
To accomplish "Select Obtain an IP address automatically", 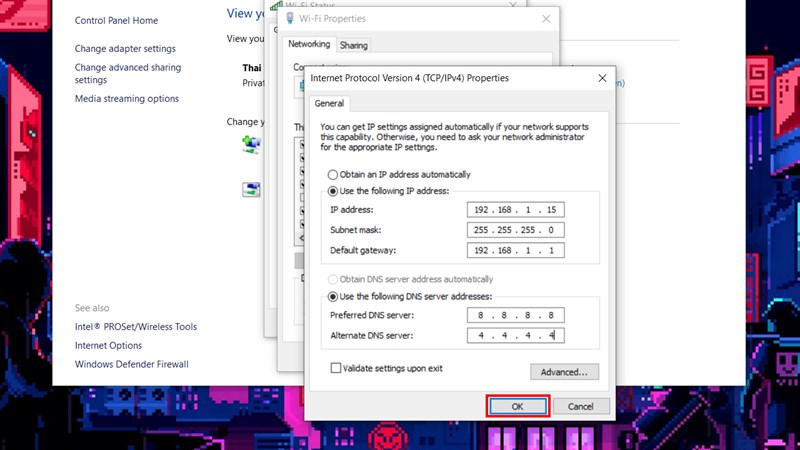I will [333, 174].
